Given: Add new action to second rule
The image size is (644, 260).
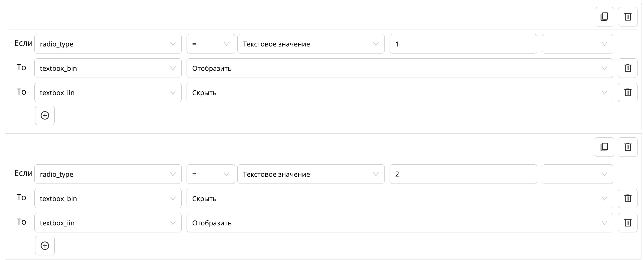Looking at the screenshot, I should coord(45,246).
